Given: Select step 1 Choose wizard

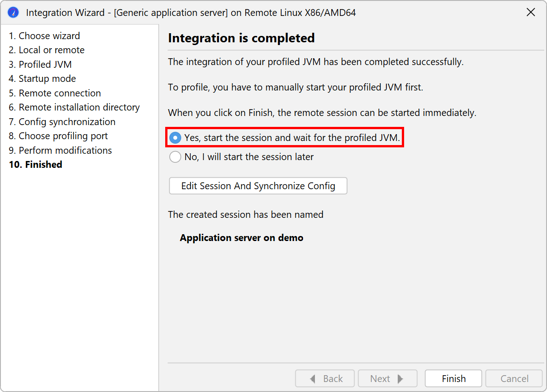Looking at the screenshot, I should [x=44, y=36].
